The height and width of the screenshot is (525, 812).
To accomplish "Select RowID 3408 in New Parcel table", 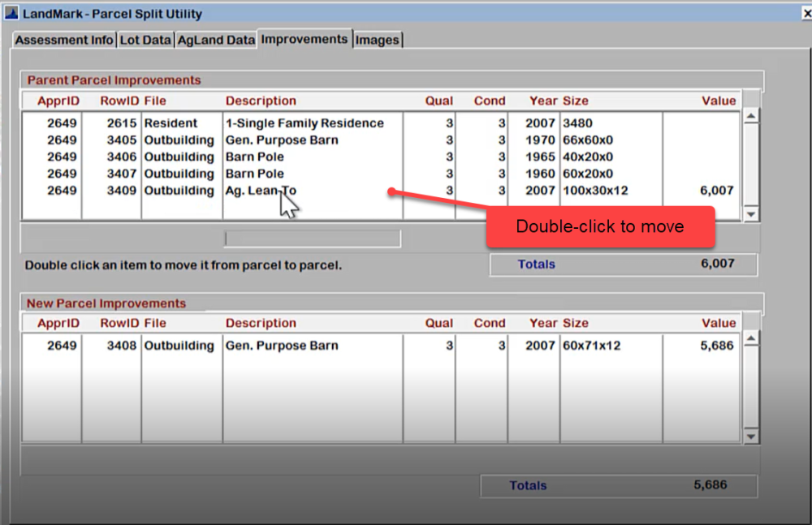I will click(121, 346).
